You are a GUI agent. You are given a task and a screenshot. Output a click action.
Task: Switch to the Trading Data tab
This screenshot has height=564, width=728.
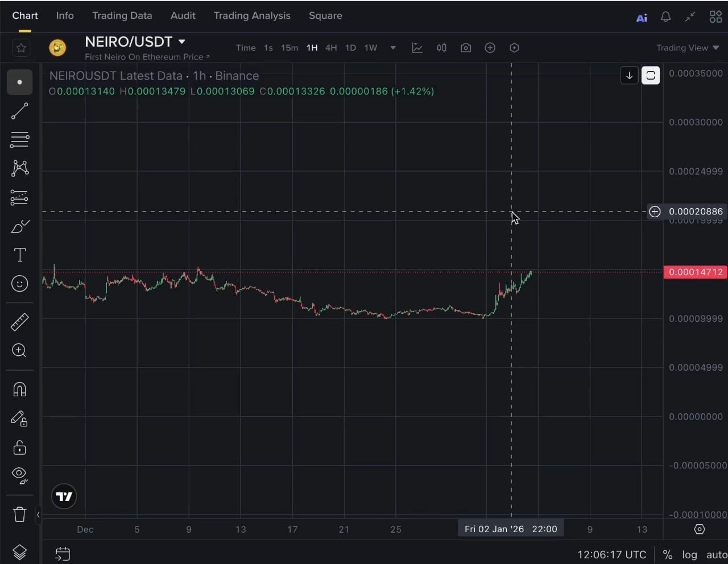tap(122, 15)
